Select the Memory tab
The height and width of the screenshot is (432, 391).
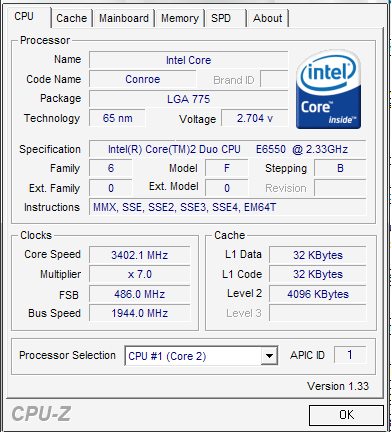(x=180, y=18)
